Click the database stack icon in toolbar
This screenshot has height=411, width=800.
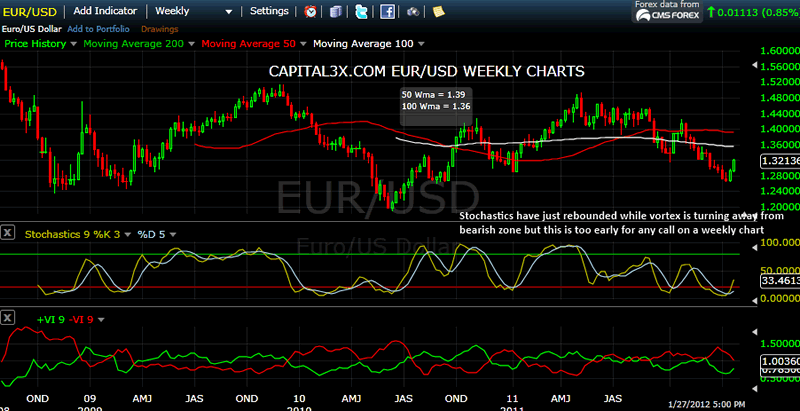335,11
